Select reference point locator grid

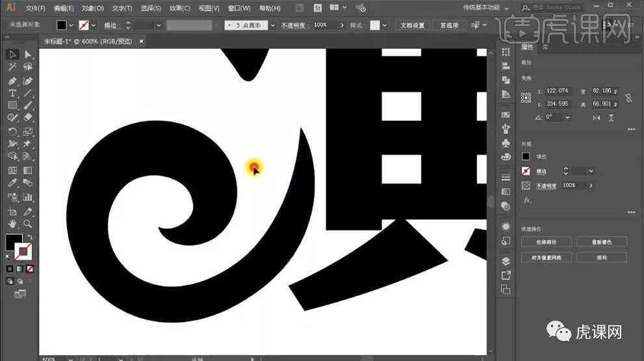point(526,98)
